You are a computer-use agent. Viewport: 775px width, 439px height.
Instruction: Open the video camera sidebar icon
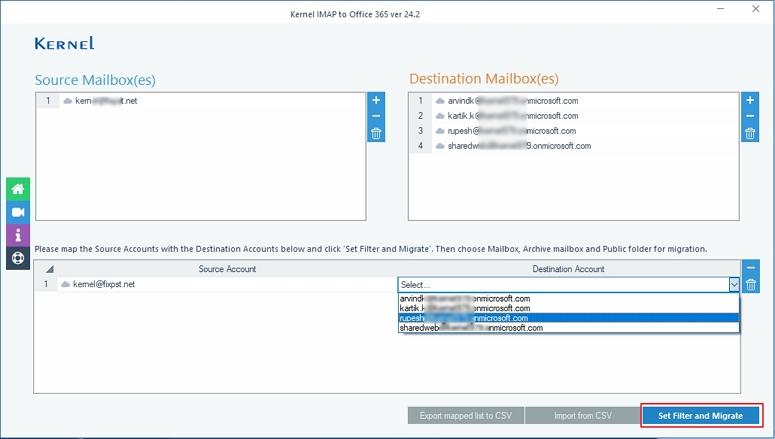coord(18,212)
